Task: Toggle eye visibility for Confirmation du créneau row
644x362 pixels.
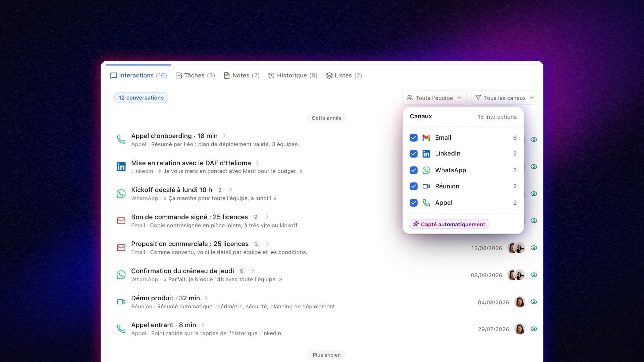Action: point(534,275)
